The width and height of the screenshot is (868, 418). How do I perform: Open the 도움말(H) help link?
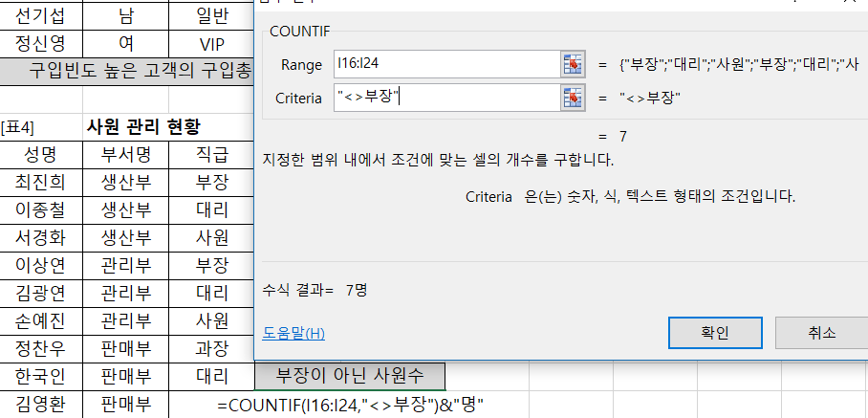(x=293, y=333)
